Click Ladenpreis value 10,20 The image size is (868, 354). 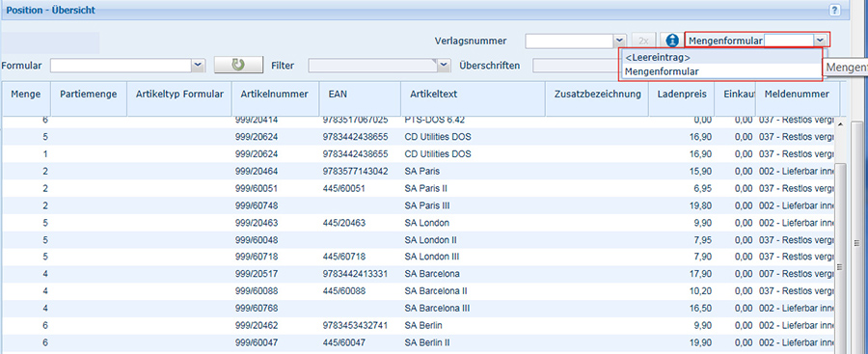pos(701,291)
